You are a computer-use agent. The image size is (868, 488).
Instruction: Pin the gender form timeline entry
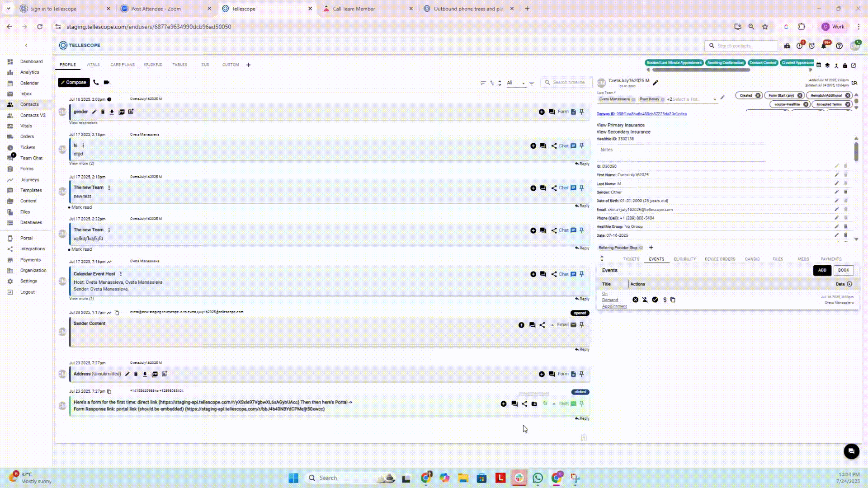click(x=582, y=112)
